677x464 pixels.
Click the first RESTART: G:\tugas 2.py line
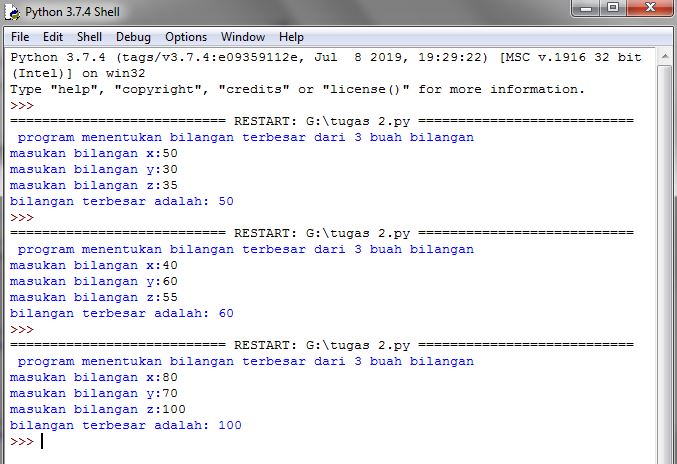[x=322, y=121]
